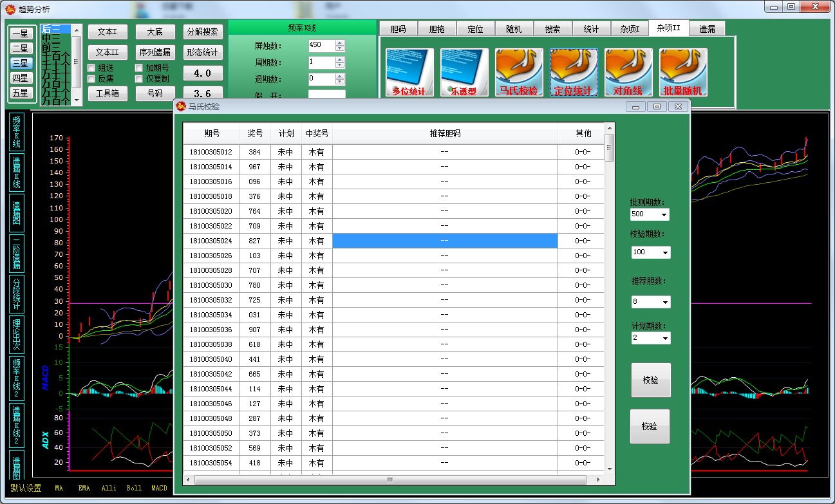Open the 批量随机 icon
The image size is (835, 504).
[683, 72]
